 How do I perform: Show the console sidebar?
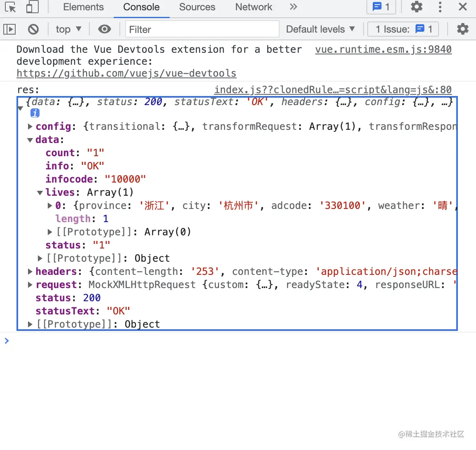click(10, 29)
